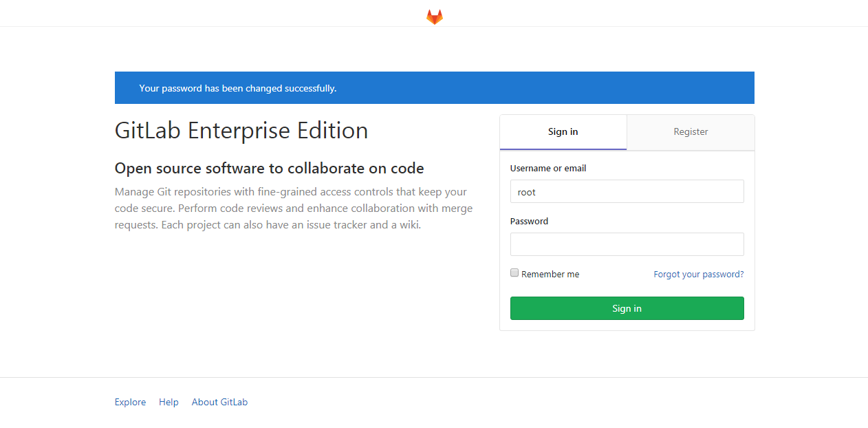Image resolution: width=868 pixels, height=428 pixels.
Task: Focus the Username or email field
Action: pyautogui.click(x=627, y=191)
